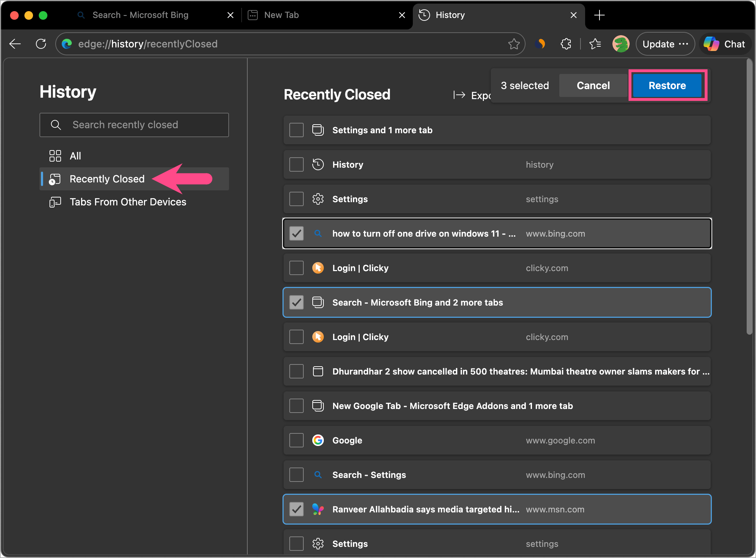Check the Google row checkbox
This screenshot has width=756, height=558.
(297, 440)
